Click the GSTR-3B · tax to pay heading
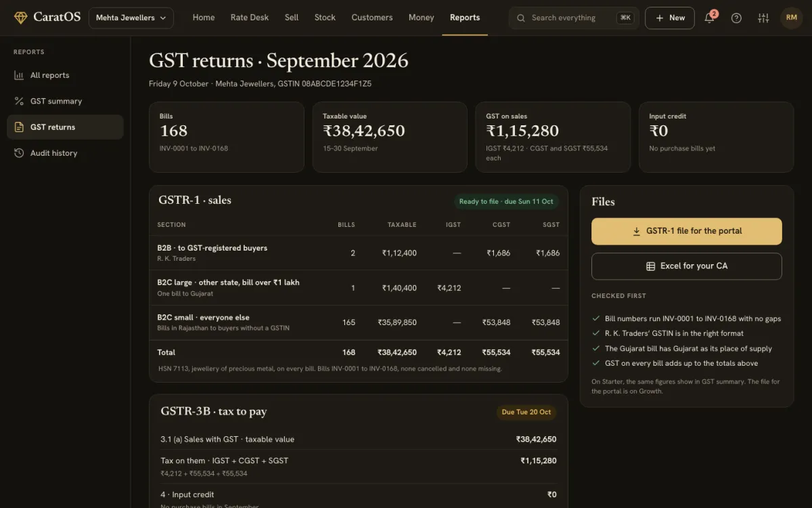This screenshot has height=508, width=812. click(x=214, y=411)
